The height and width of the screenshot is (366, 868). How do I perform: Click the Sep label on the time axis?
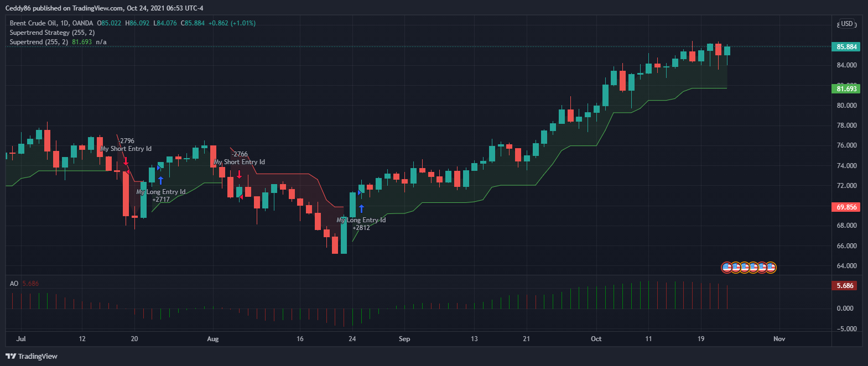point(404,339)
